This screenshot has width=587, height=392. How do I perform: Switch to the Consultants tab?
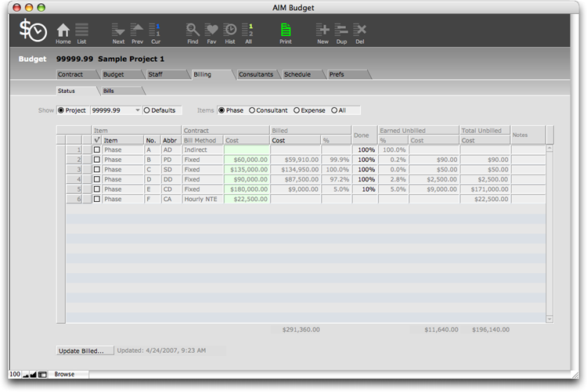point(256,74)
